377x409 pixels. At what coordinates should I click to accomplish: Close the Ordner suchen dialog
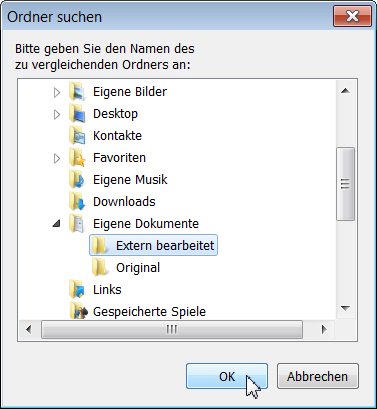[x=352, y=16]
